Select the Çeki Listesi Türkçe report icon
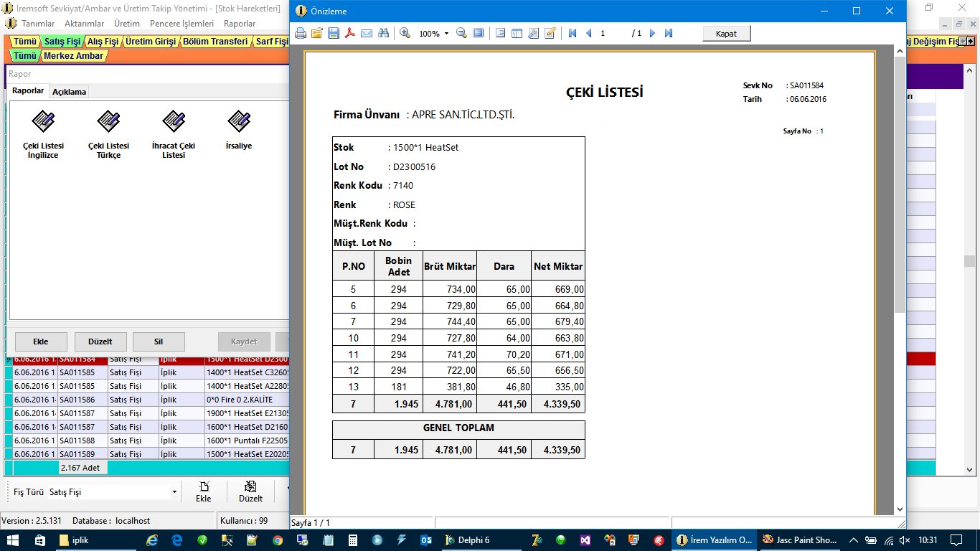980x551 pixels. pos(108,121)
